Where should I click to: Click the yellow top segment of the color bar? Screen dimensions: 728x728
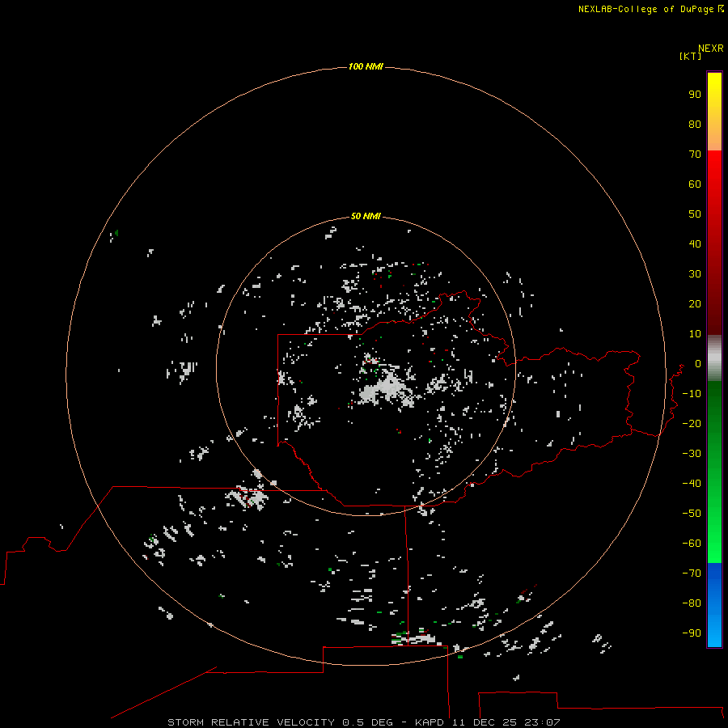tap(714, 112)
